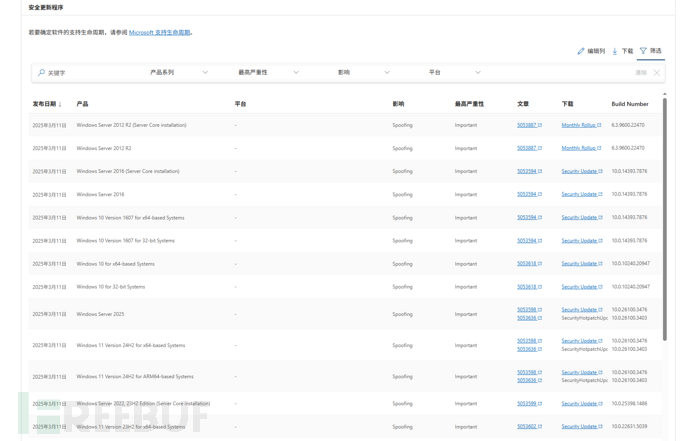Open Security Update link for Windows Server 2016

point(578,195)
